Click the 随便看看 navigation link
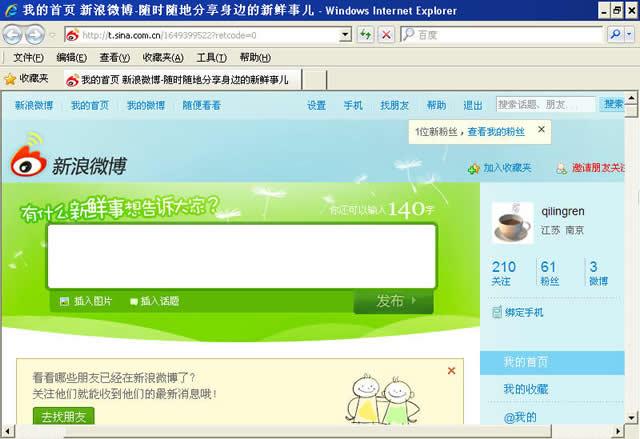This screenshot has height=439, width=640. pos(202,106)
